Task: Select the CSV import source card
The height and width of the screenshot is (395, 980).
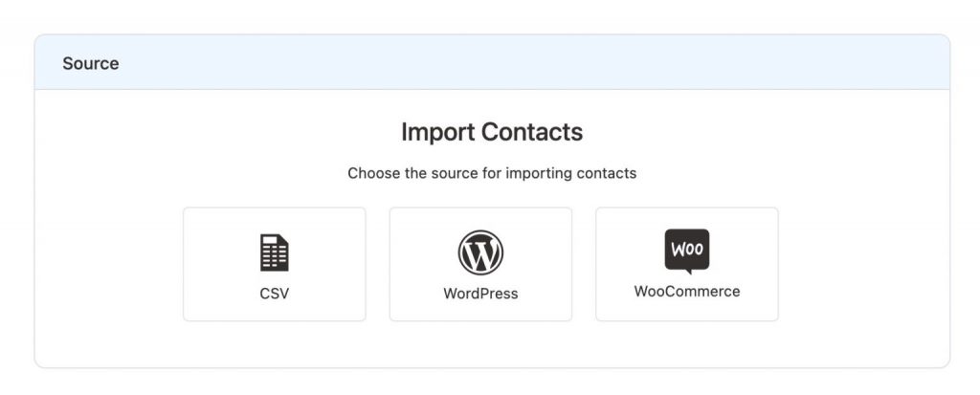Action: click(275, 264)
